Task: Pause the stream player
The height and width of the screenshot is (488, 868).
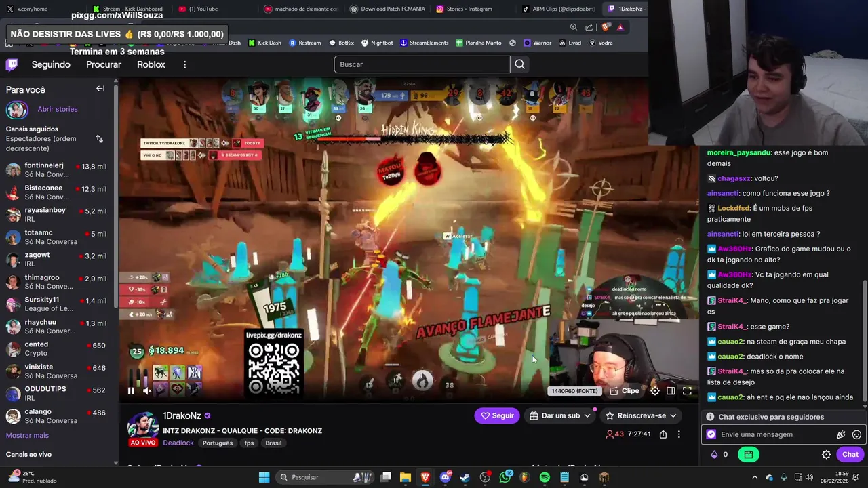Action: click(131, 390)
